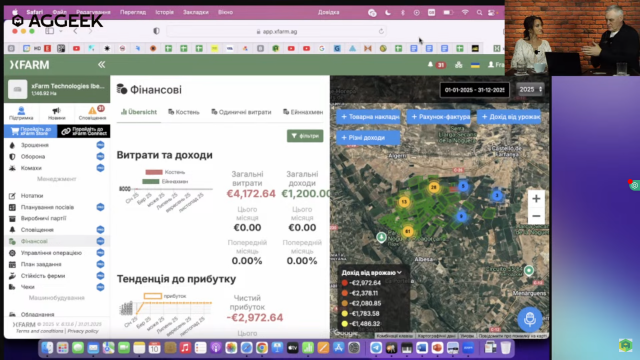The image size is (640, 360).
Task: Click the Ukrainian flag language icon
Action: point(475,65)
